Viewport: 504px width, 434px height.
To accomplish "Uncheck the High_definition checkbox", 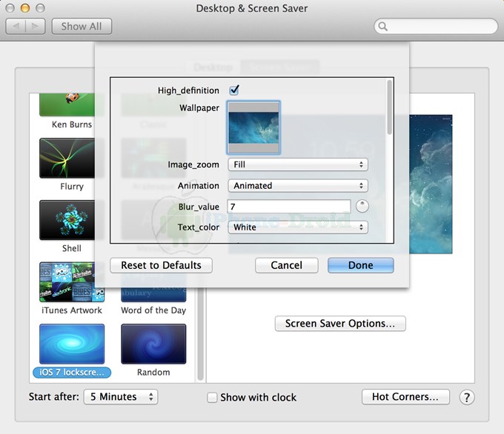I will pyautogui.click(x=234, y=90).
